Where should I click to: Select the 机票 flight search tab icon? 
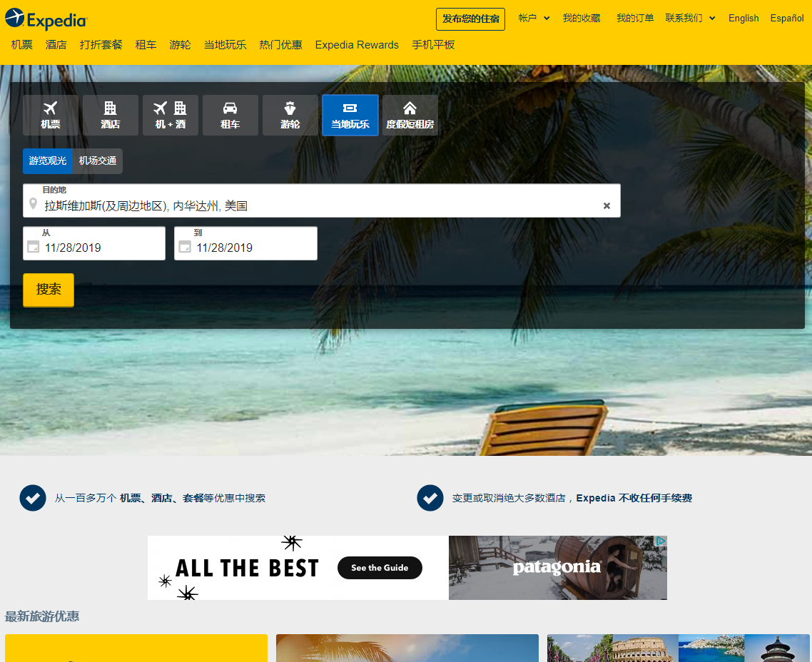[50, 108]
